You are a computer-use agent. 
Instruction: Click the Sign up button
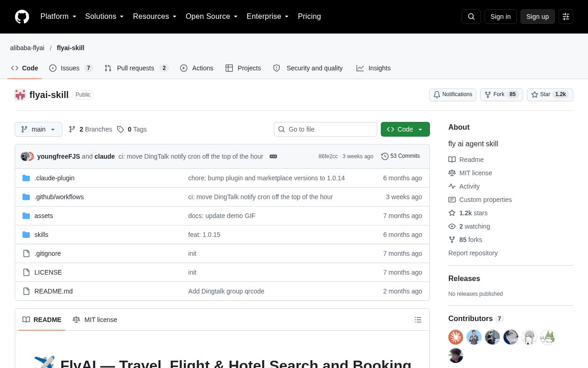537,17
